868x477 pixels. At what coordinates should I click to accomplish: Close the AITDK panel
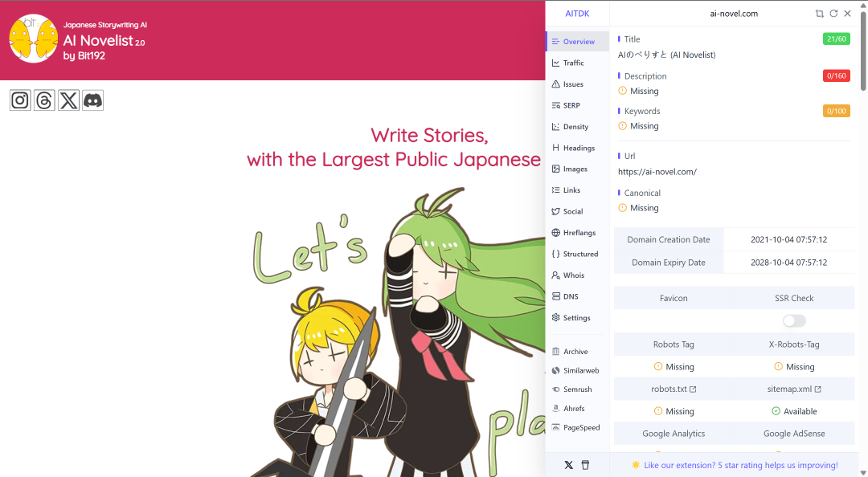point(848,14)
